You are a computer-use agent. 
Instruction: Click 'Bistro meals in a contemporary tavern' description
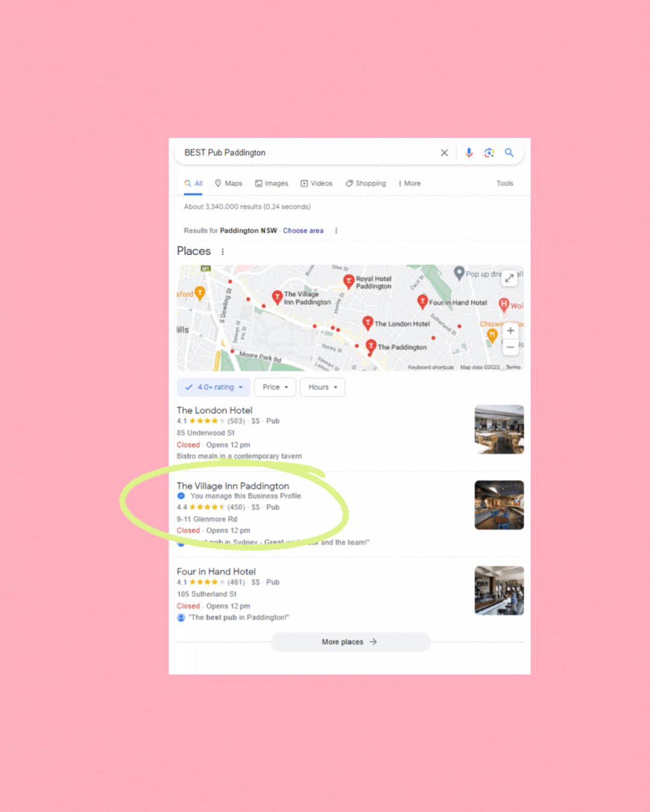click(239, 457)
